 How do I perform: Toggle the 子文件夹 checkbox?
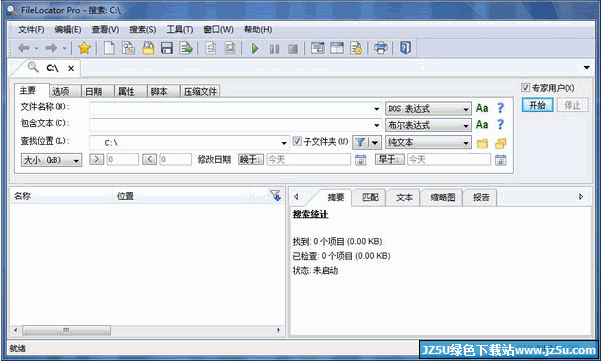pyautogui.click(x=297, y=141)
